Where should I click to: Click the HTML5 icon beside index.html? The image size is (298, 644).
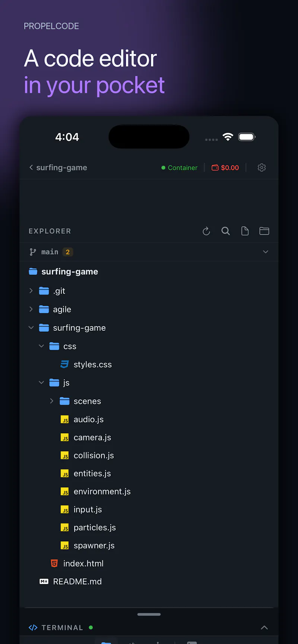[54, 563]
